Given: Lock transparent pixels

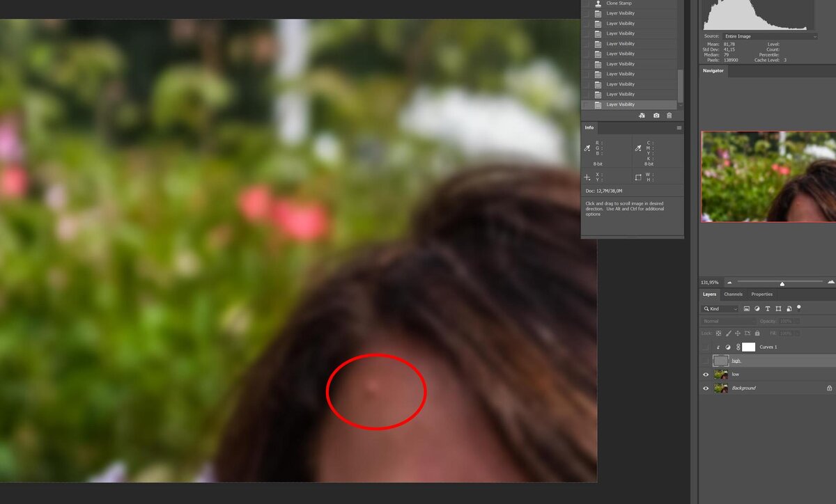Looking at the screenshot, I should pyautogui.click(x=718, y=333).
